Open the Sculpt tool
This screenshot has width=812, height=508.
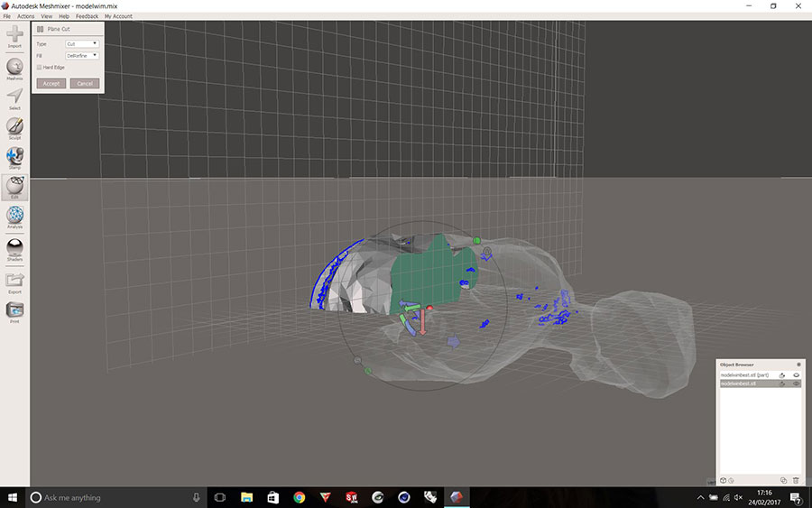(14, 128)
